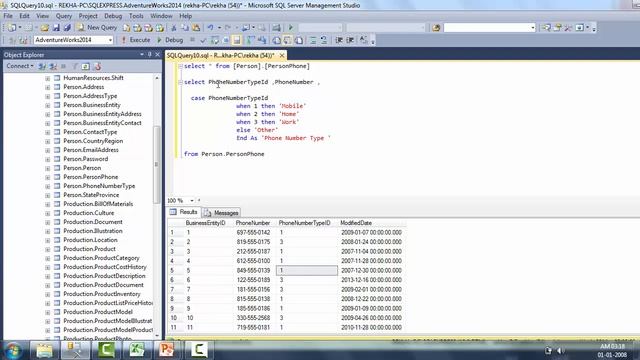Open the Excel icon on the taskbar
640x360 pixels.
pyautogui.click(x=137, y=350)
